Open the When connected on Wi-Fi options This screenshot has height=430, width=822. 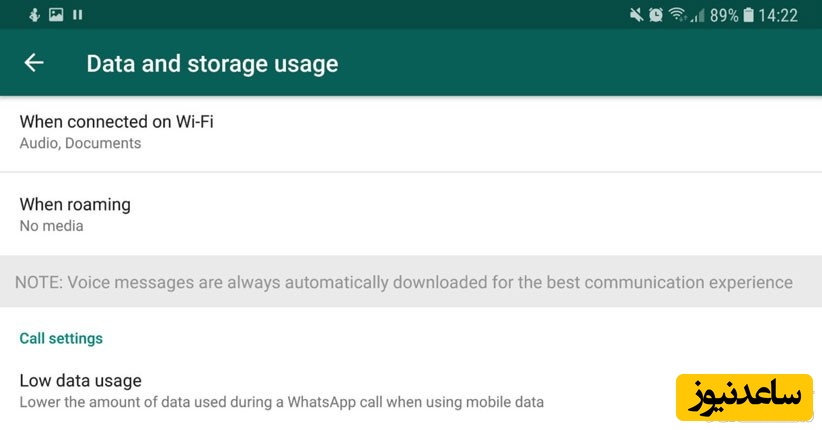(116, 122)
